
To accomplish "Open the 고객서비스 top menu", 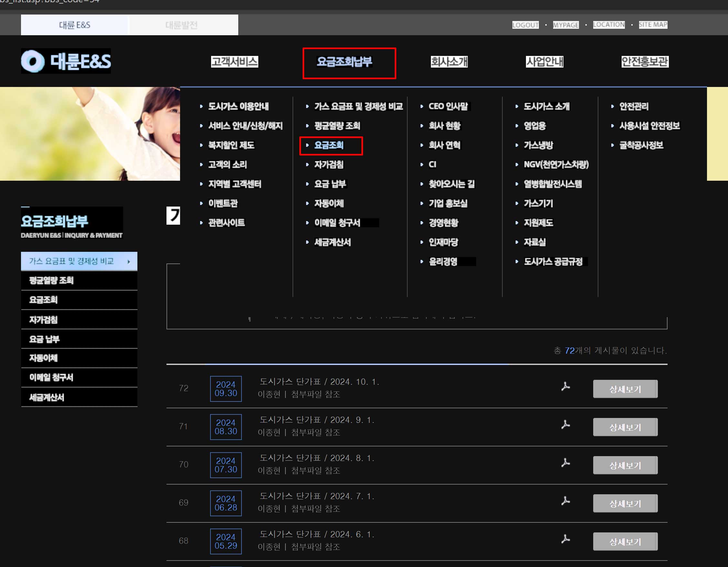I will point(234,62).
